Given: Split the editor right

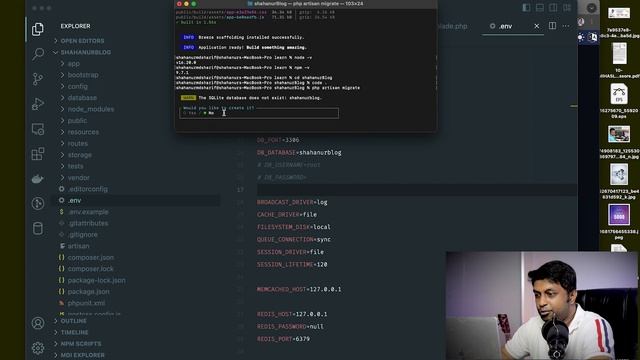Looking at the screenshot, I should coord(552,26).
